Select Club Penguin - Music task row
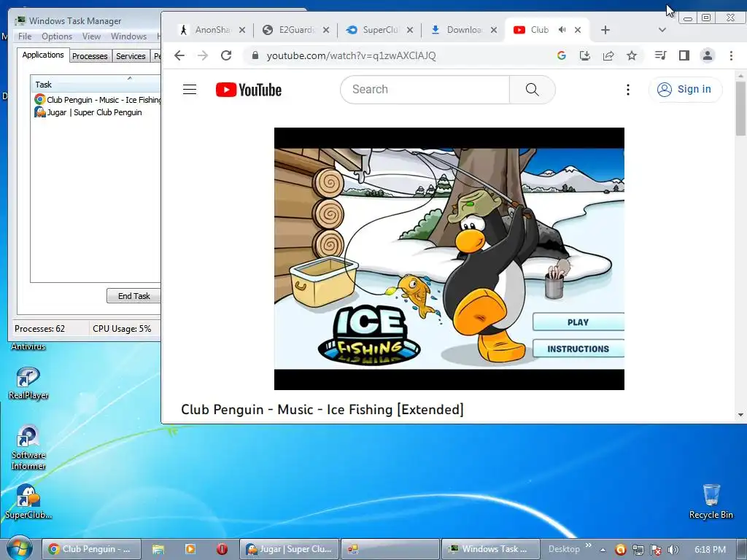Image resolution: width=747 pixels, height=560 pixels. 97,99
